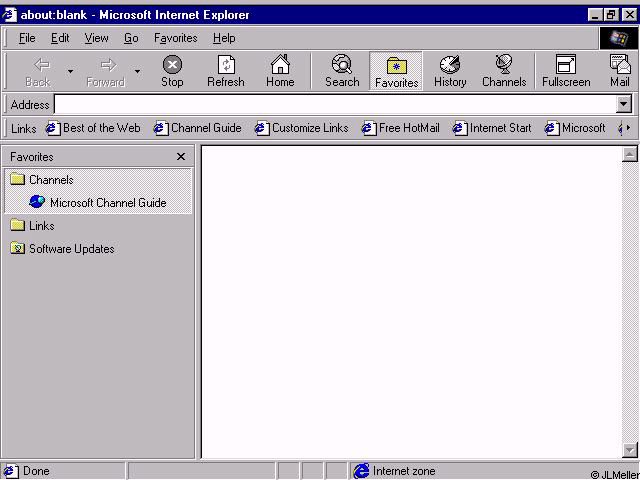The width and height of the screenshot is (640, 480).
Task: Open the View menu
Action: click(x=96, y=38)
